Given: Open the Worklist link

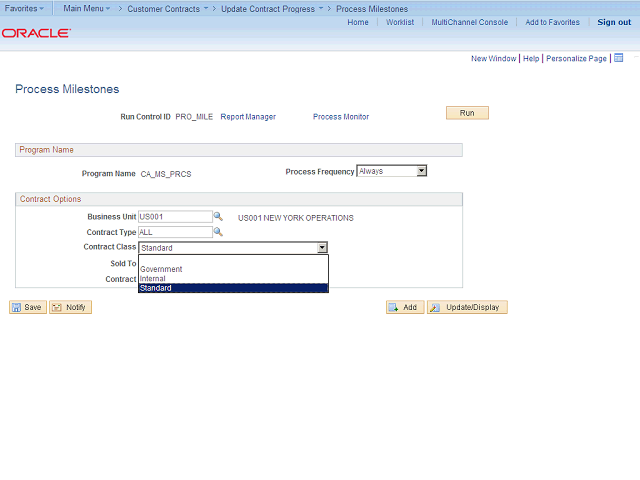Looking at the screenshot, I should [400, 22].
